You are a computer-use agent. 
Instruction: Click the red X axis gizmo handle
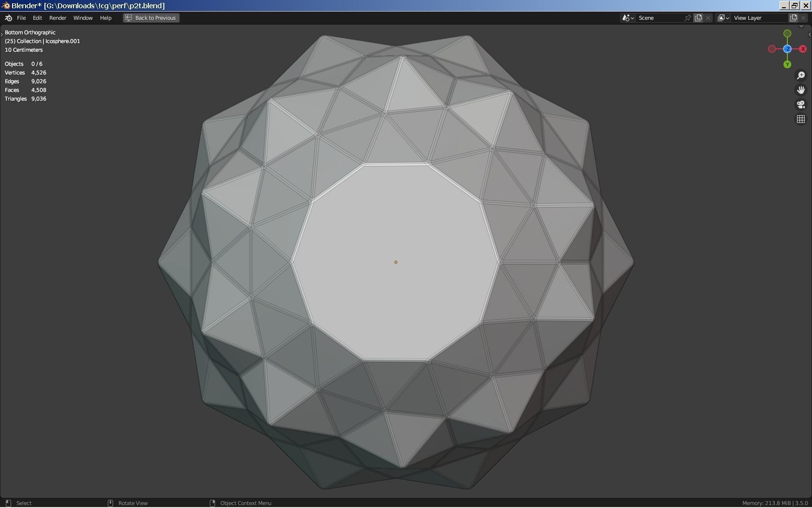(x=803, y=49)
